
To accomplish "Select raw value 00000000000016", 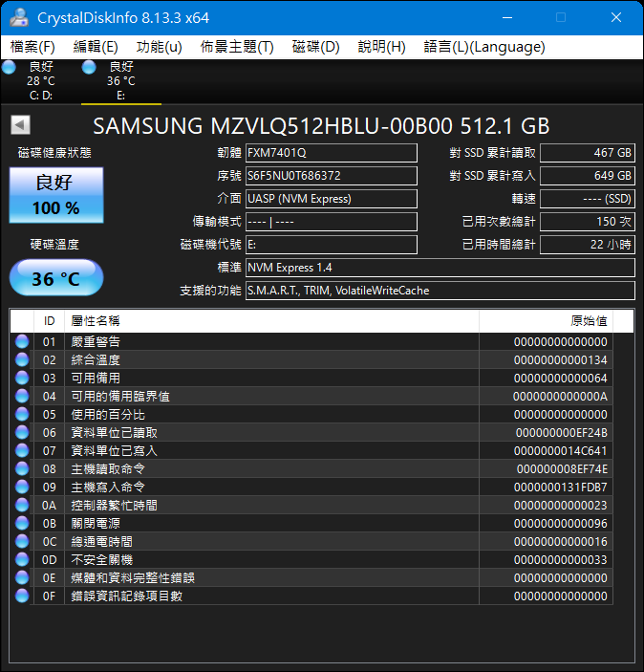I will point(561,542).
